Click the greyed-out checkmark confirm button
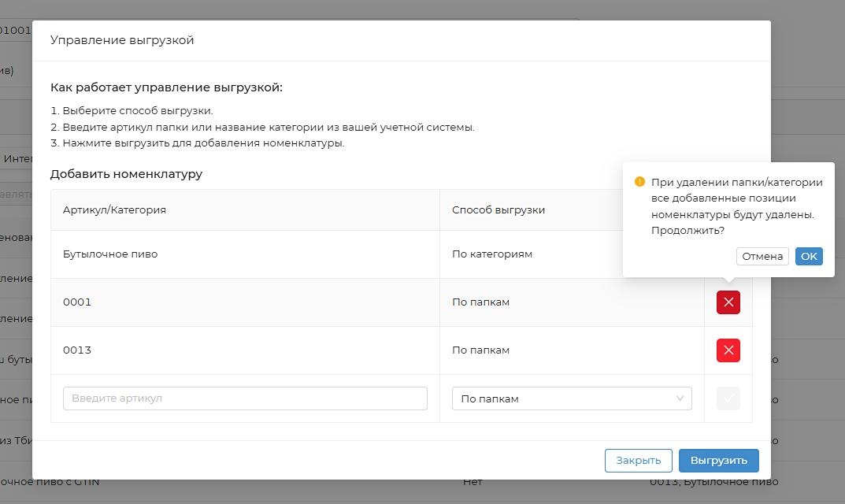 728,398
